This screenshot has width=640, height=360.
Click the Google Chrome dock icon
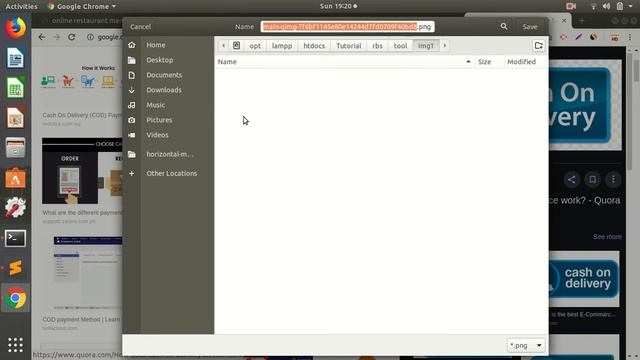coord(16,298)
